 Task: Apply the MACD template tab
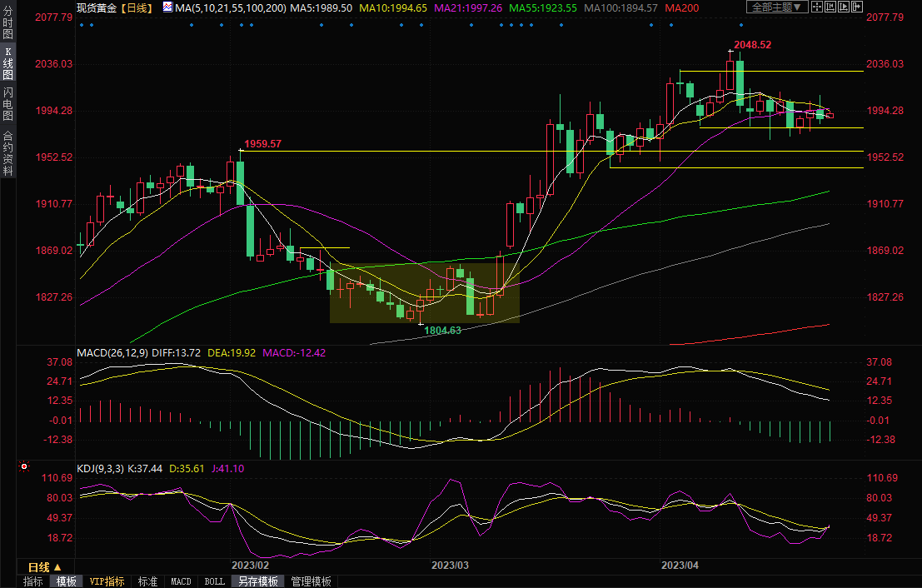point(181,581)
